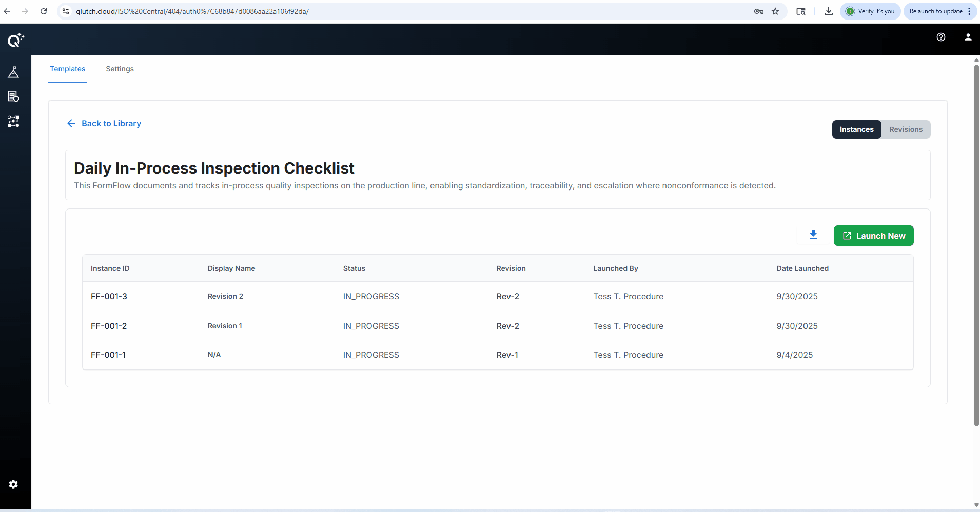The image size is (980, 512).
Task: Open the document list sidebar icon
Action: point(13,97)
